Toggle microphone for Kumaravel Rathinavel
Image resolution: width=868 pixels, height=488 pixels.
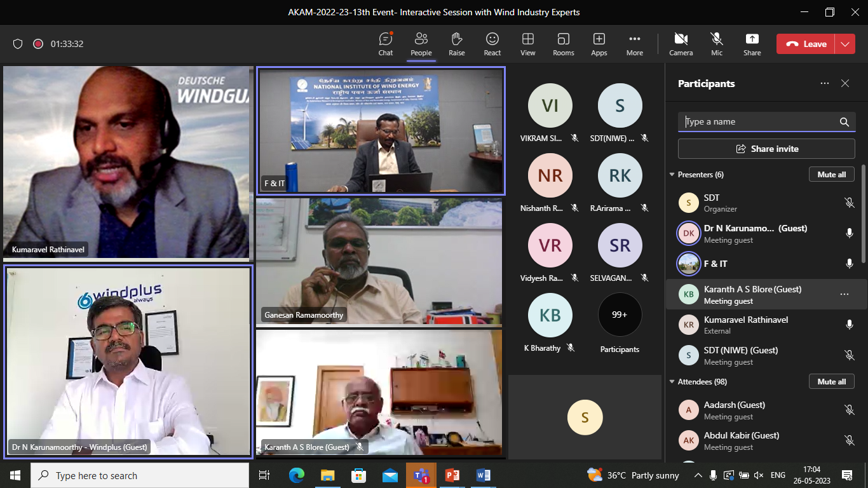point(849,325)
